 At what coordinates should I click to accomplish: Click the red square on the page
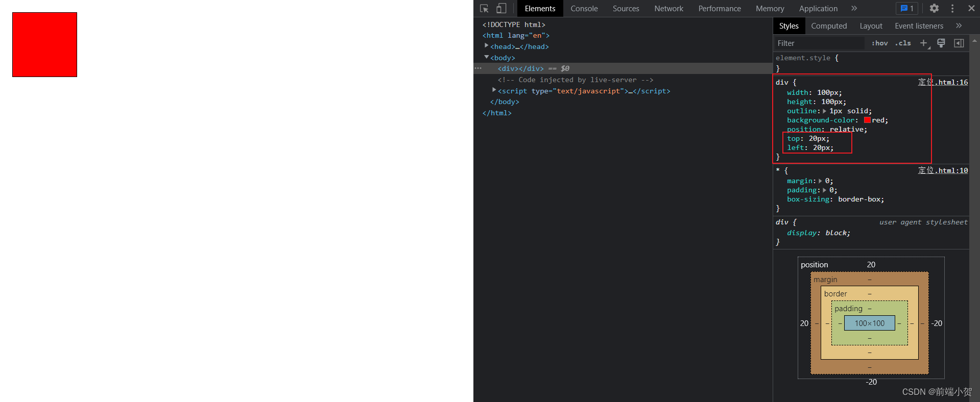pyautogui.click(x=44, y=45)
